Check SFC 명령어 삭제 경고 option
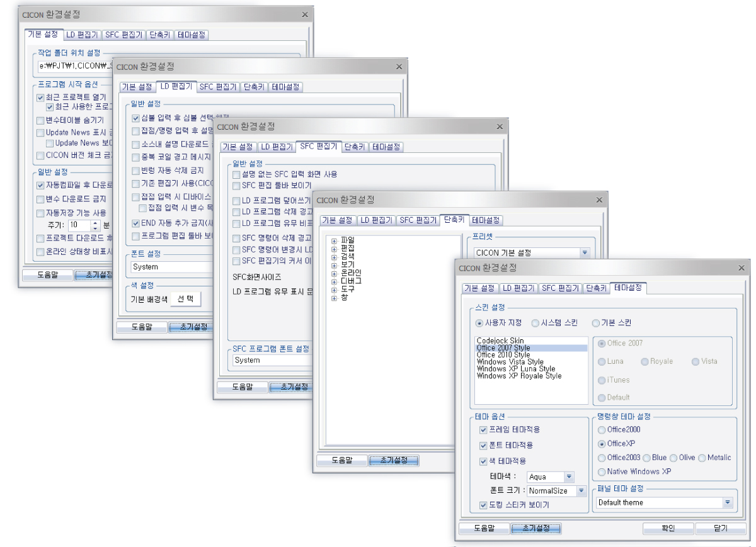The width and height of the screenshot is (756, 547). click(x=236, y=239)
